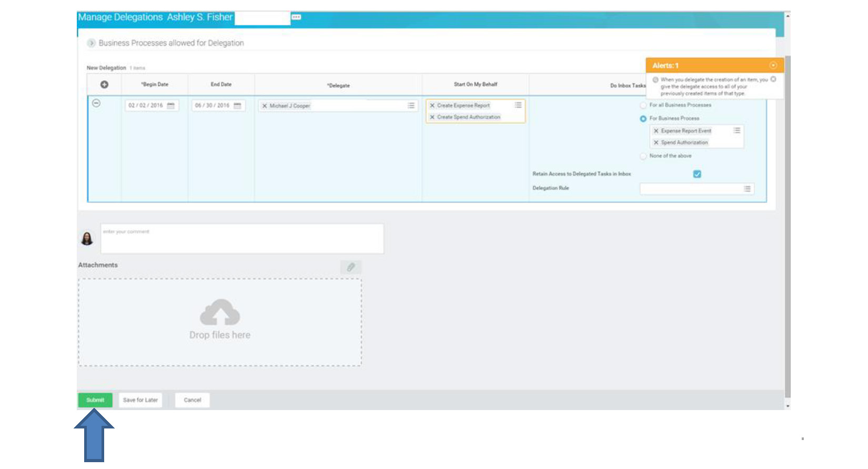Open the Begin Date calendar picker
868x469 pixels.
click(x=171, y=106)
